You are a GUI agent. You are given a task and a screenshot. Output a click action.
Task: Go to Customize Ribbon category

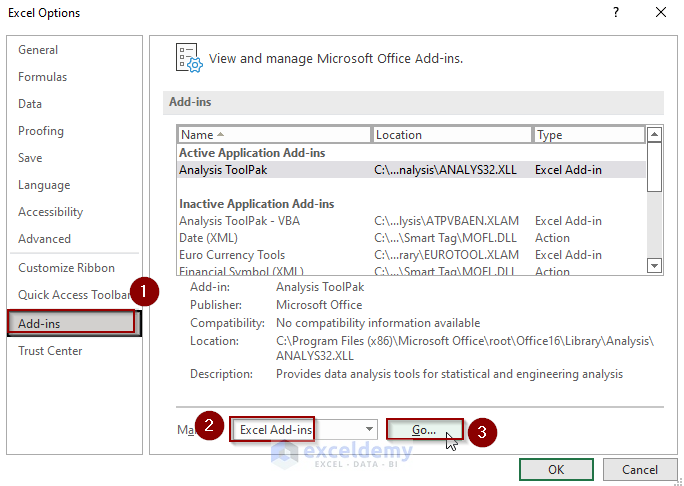66,268
